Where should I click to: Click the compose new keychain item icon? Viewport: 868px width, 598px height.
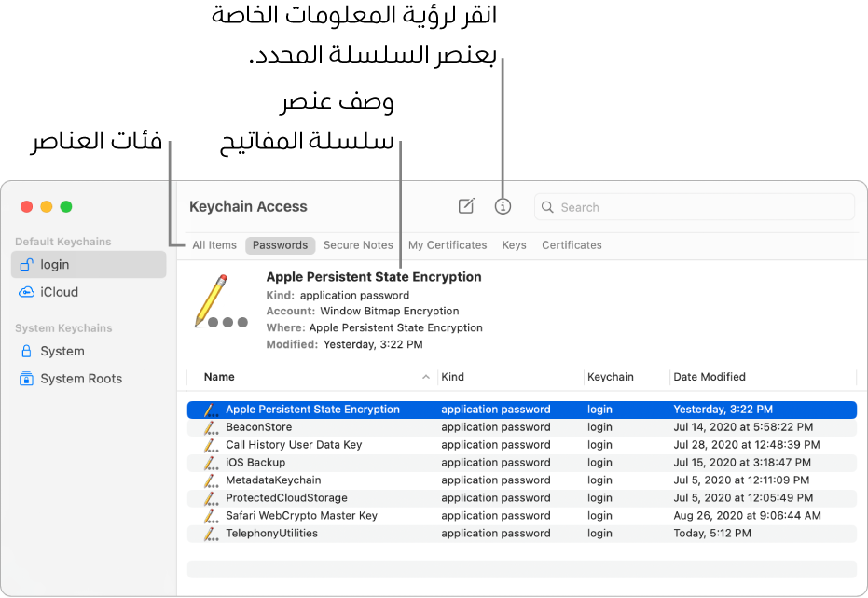tap(466, 206)
